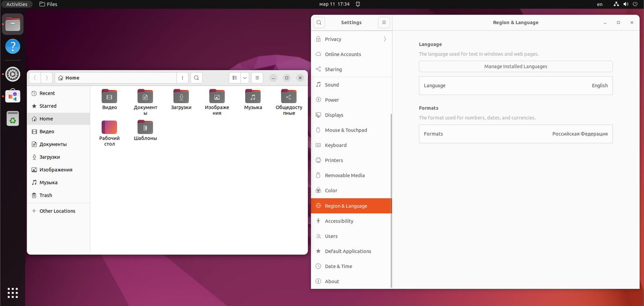Click the search icon in Settings header
Viewport: 644px width, 306px height.
coord(319,22)
